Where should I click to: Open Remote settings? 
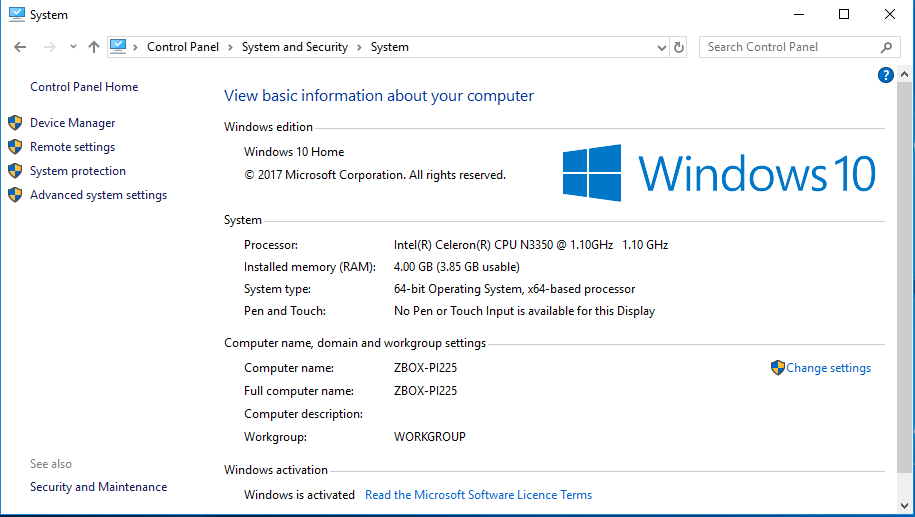click(x=72, y=147)
